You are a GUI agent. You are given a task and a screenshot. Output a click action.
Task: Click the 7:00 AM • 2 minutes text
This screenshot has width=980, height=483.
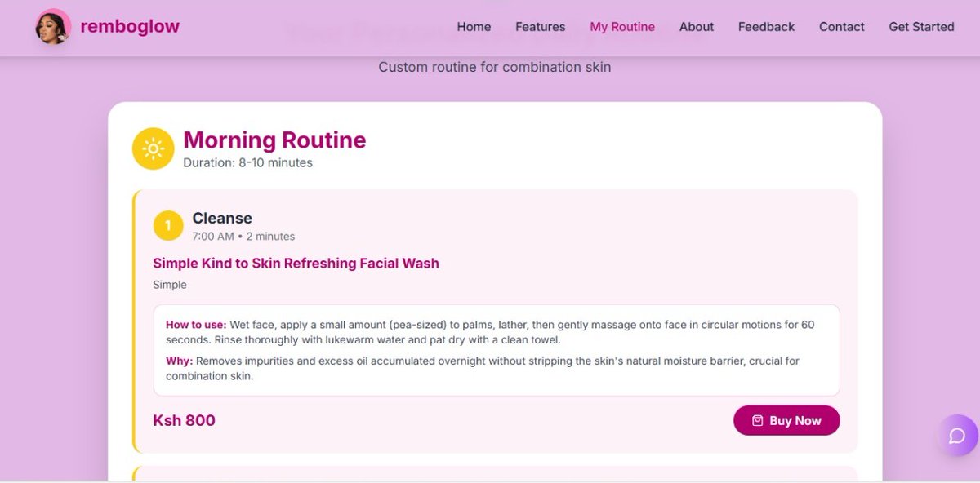coord(243,237)
